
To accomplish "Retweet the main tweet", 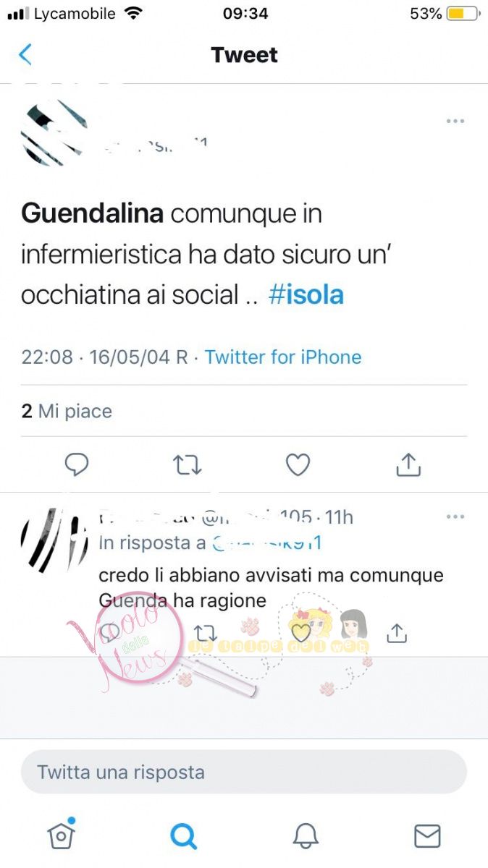I will pyautogui.click(x=188, y=465).
